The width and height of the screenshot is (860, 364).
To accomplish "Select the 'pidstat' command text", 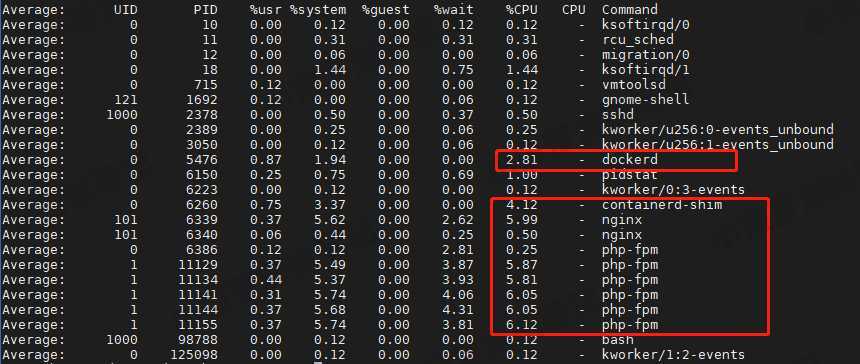I will (629, 175).
